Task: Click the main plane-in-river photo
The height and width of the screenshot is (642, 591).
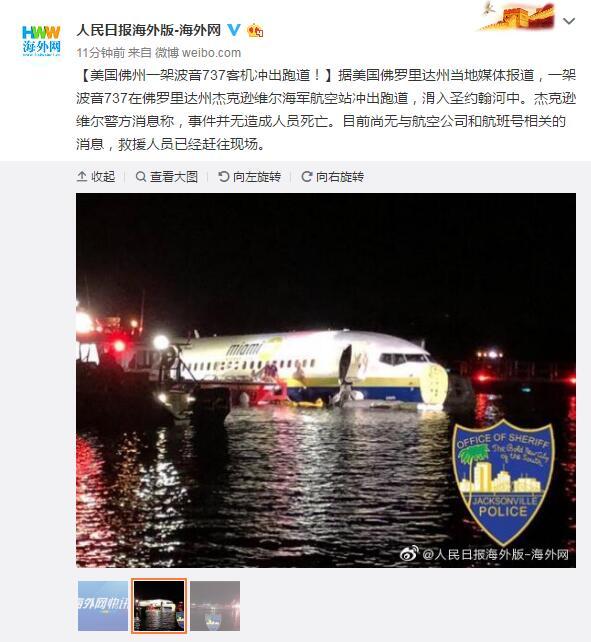Action: [x=326, y=380]
